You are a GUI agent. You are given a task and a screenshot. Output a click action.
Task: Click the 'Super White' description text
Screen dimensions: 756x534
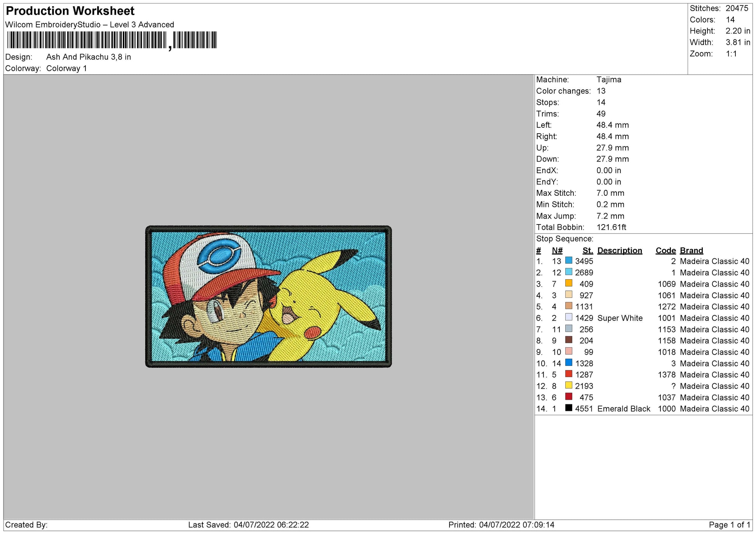tap(620, 318)
